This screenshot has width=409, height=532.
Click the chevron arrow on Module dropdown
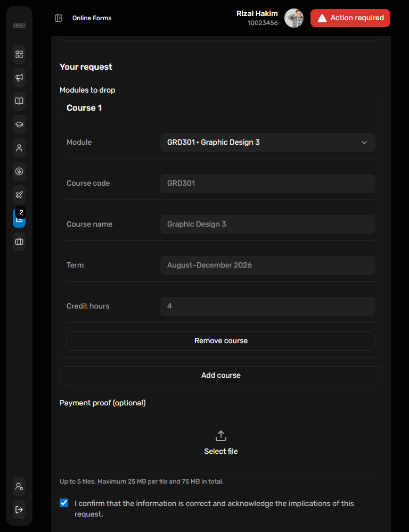(364, 143)
